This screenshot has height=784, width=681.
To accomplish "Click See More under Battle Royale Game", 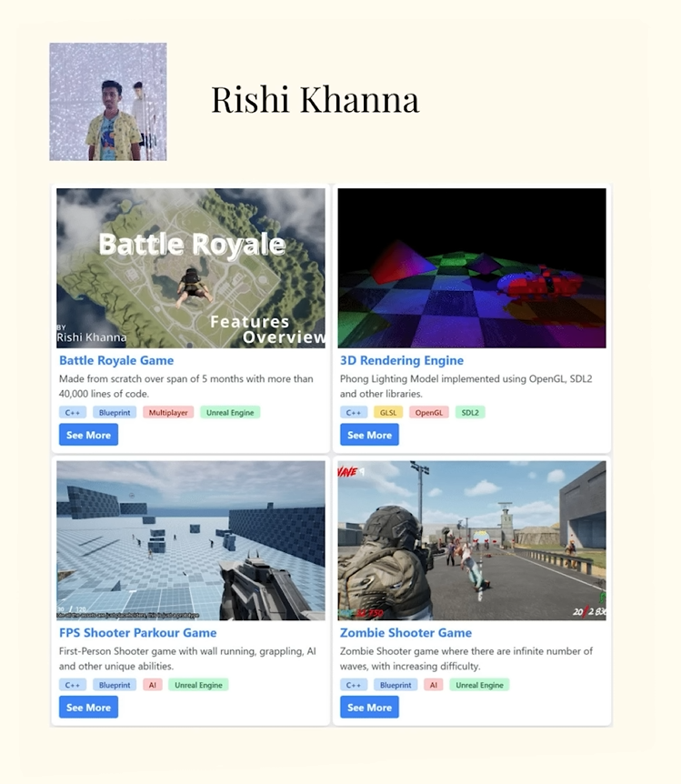I will pos(88,435).
